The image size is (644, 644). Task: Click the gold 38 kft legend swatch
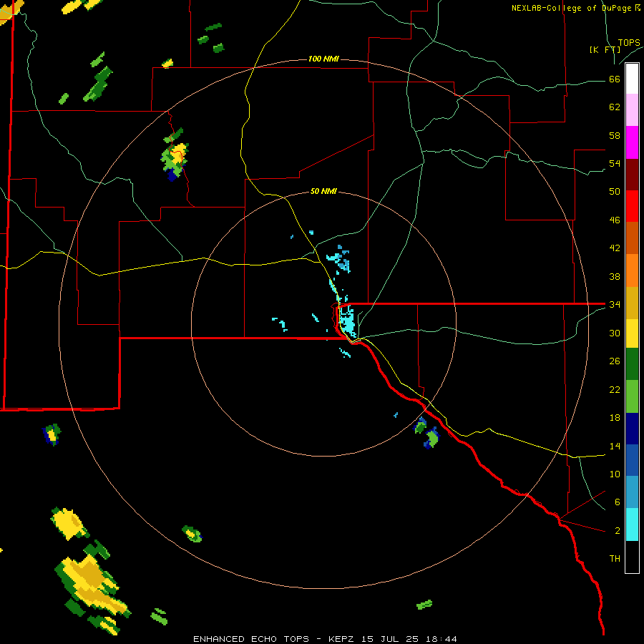[x=632, y=303]
